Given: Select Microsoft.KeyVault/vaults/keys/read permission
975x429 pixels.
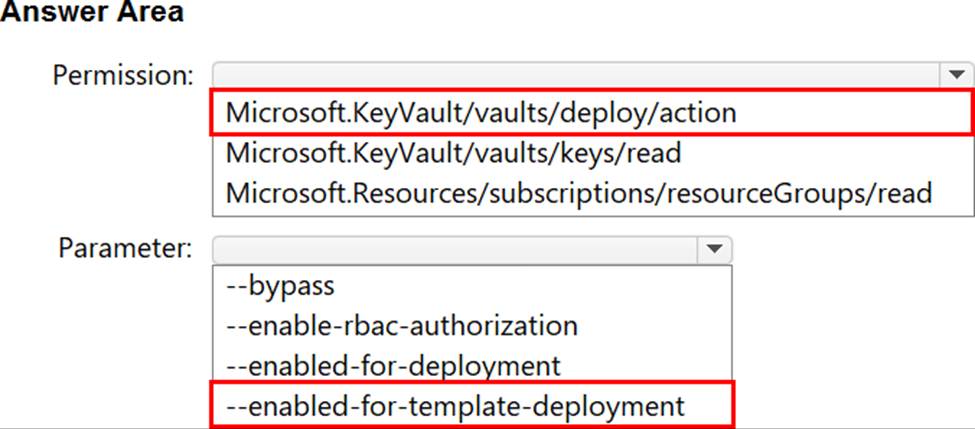Looking at the screenshot, I should tap(453, 153).
